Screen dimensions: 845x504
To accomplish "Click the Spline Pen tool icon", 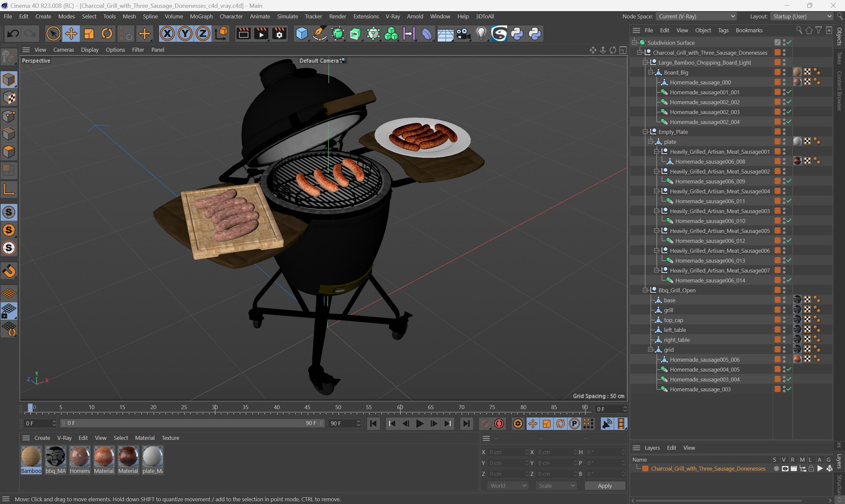I will pos(320,34).
